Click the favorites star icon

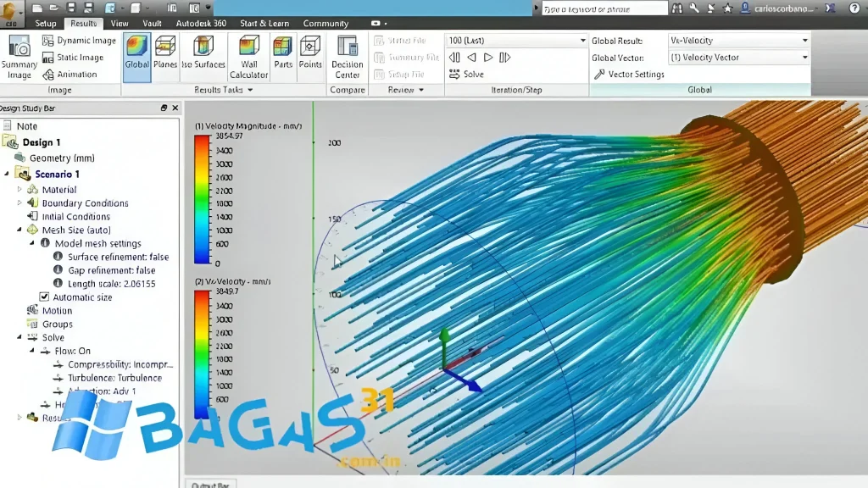tap(727, 8)
